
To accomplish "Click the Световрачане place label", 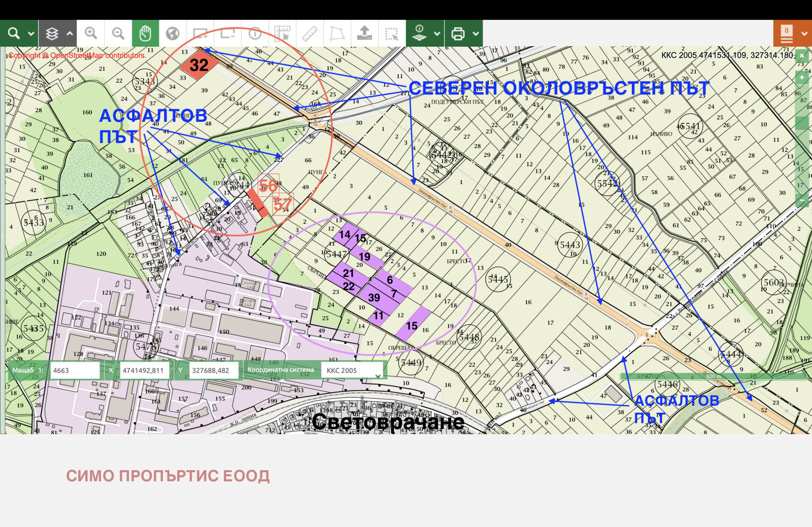I will point(388,421).
